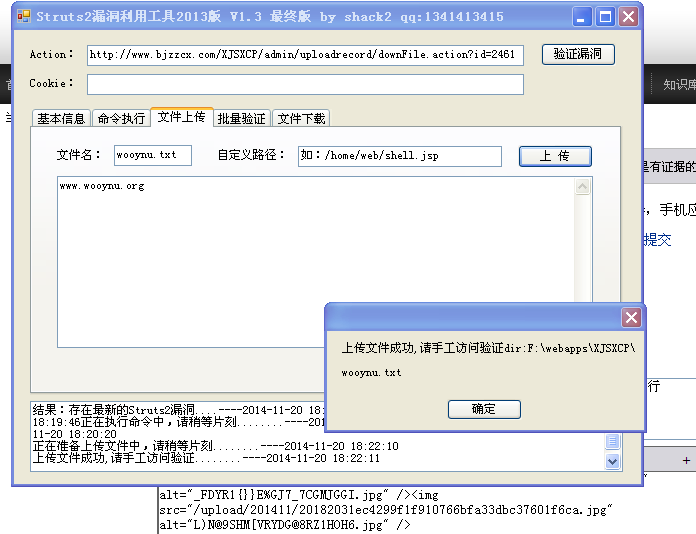Click the log line 正在准备上传文件中
This screenshot has width=696, height=534.
click(x=216, y=446)
